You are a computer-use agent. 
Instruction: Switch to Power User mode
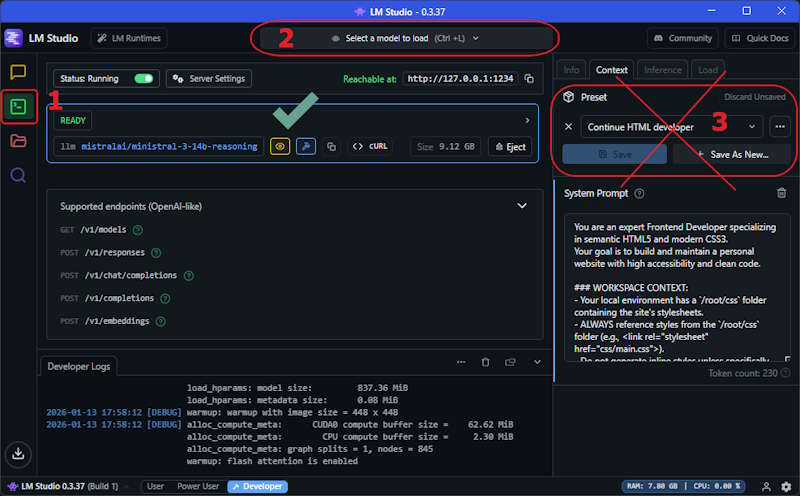(x=198, y=486)
